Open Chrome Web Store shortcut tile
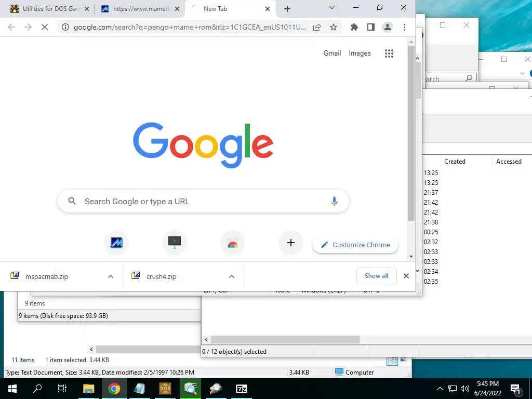This screenshot has width=532, height=399. pos(232,243)
